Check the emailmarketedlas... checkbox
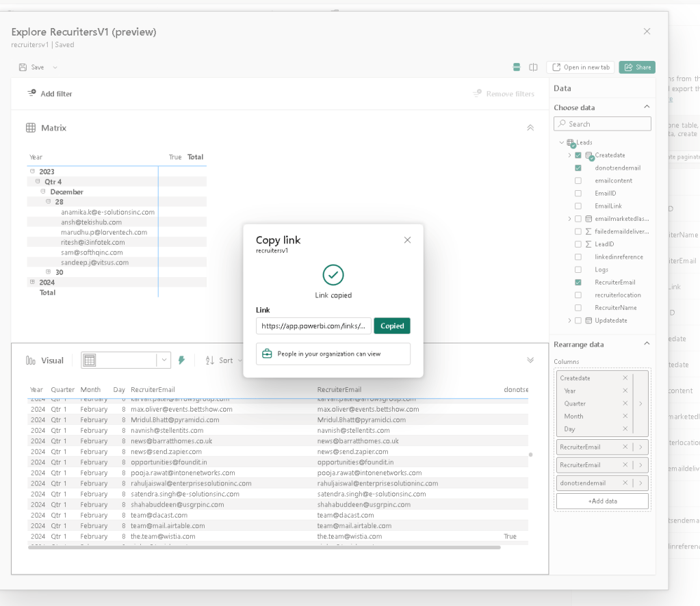Viewport: 700px width, 606px height. tap(578, 219)
